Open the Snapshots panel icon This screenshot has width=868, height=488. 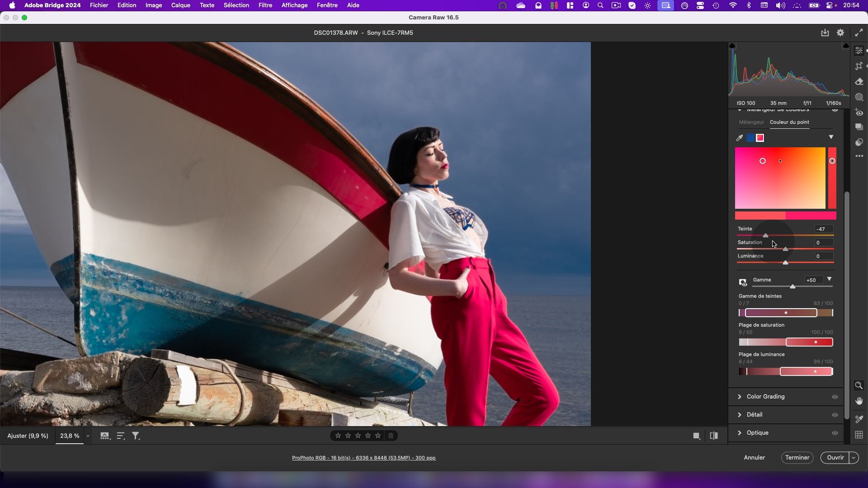point(859,127)
